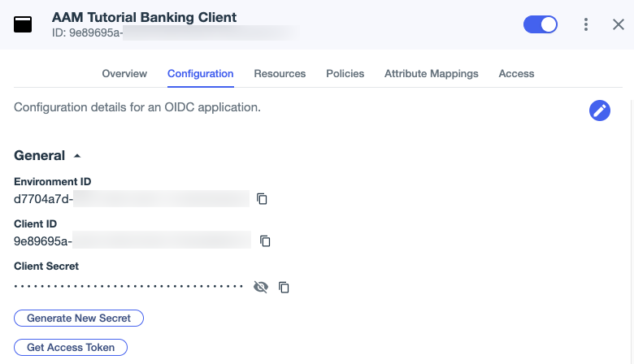
Task: Reveal the Client Secret with eye icon
Action: click(x=260, y=287)
